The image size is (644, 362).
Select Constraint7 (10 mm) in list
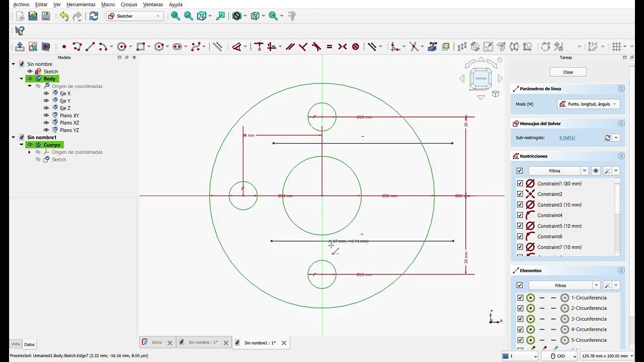(x=559, y=247)
